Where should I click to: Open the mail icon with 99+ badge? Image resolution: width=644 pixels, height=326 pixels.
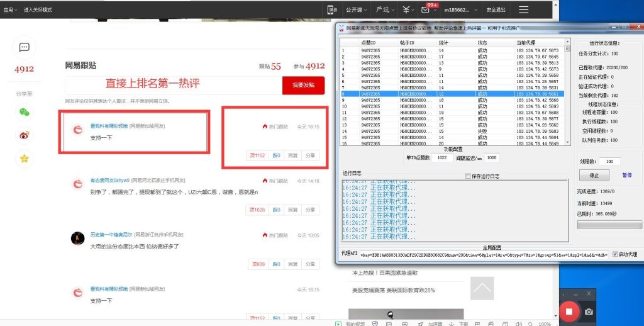pyautogui.click(x=426, y=10)
